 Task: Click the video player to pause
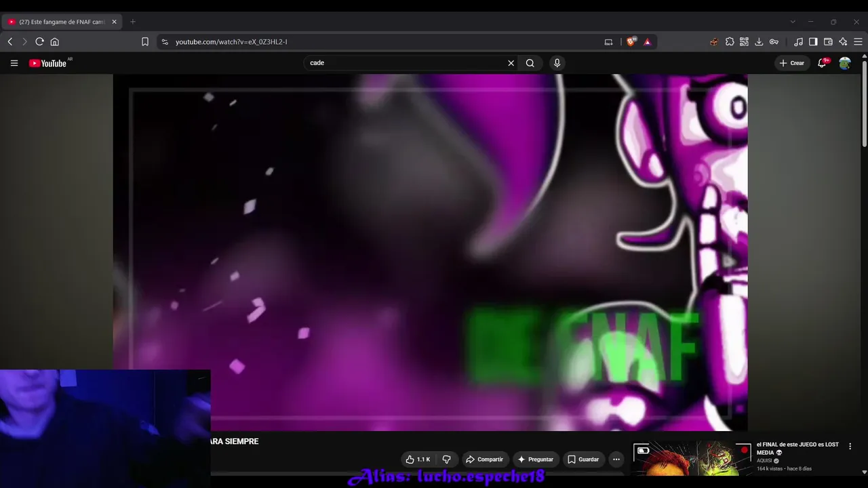pos(430,252)
